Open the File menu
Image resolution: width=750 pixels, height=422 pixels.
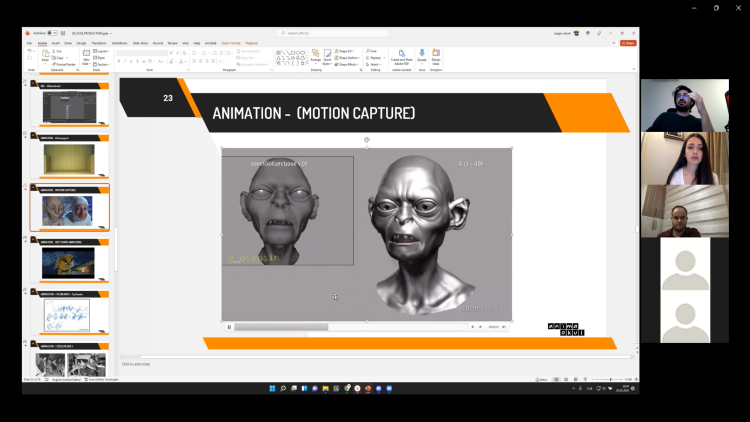point(29,43)
